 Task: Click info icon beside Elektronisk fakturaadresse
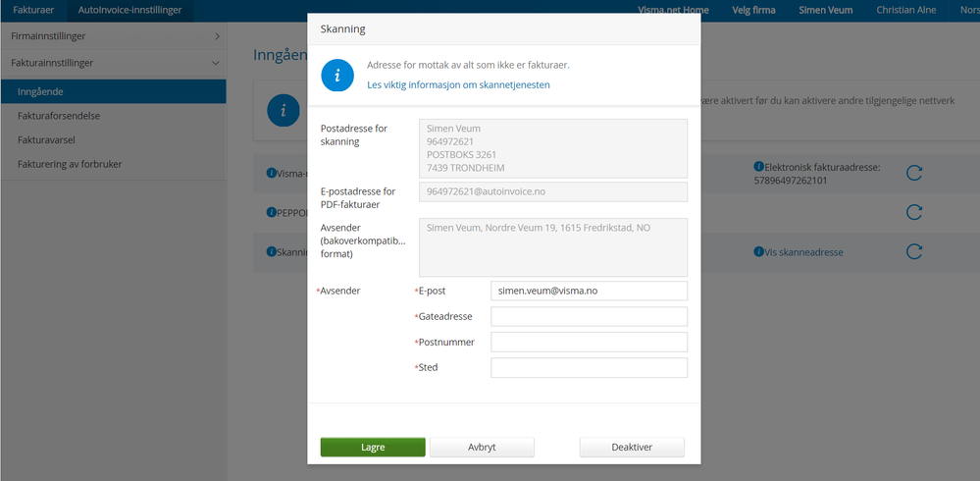(x=758, y=166)
